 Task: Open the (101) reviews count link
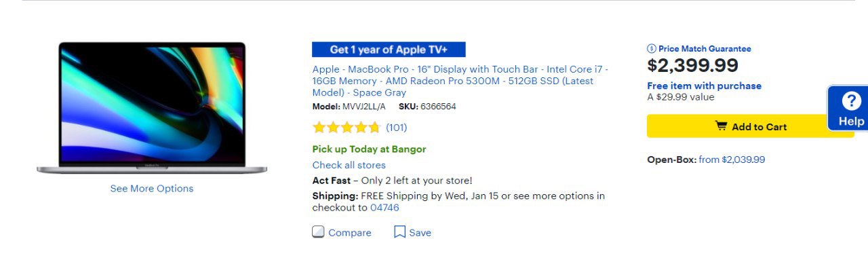397,127
